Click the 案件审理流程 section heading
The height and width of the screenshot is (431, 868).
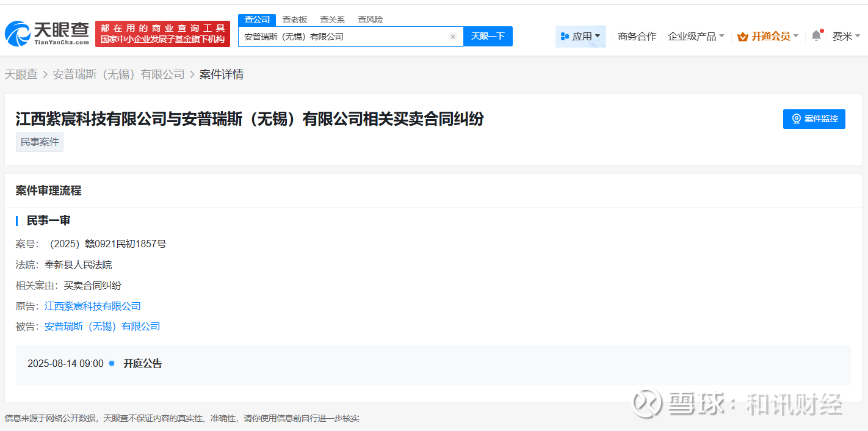pyautogui.click(x=48, y=190)
